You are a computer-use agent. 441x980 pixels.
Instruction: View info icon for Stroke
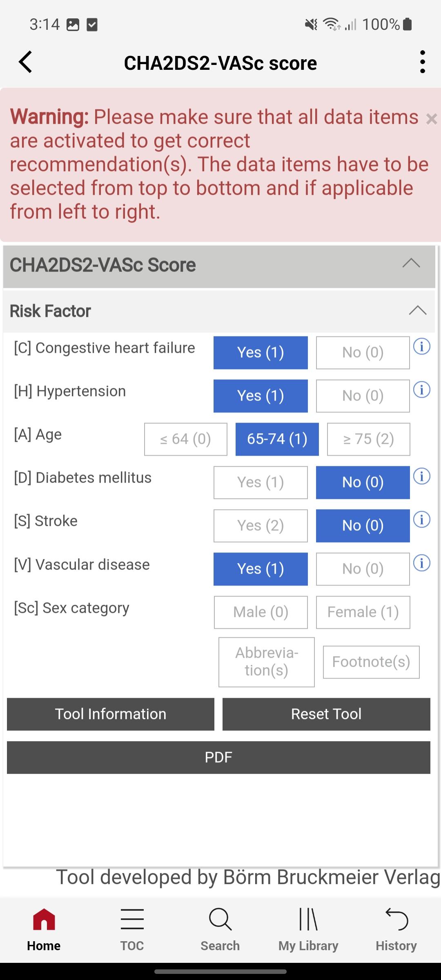pyautogui.click(x=422, y=519)
